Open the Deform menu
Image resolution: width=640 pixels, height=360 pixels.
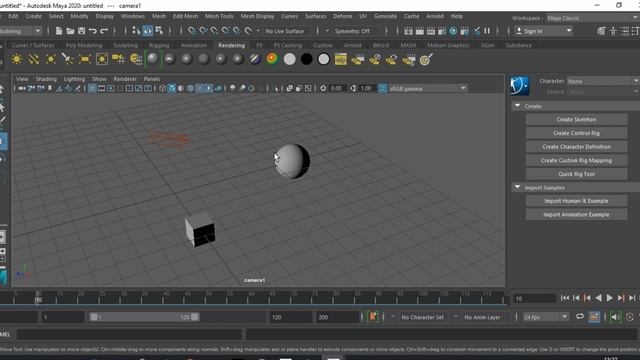tap(342, 16)
